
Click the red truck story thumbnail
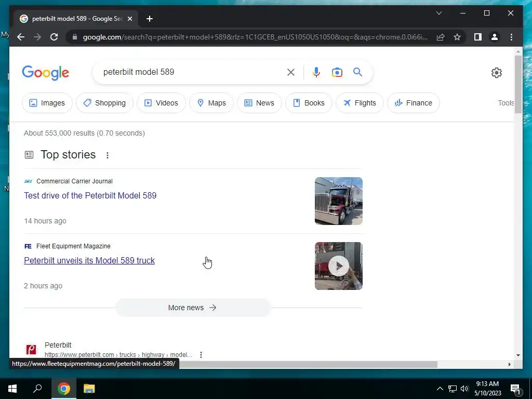pos(339,201)
